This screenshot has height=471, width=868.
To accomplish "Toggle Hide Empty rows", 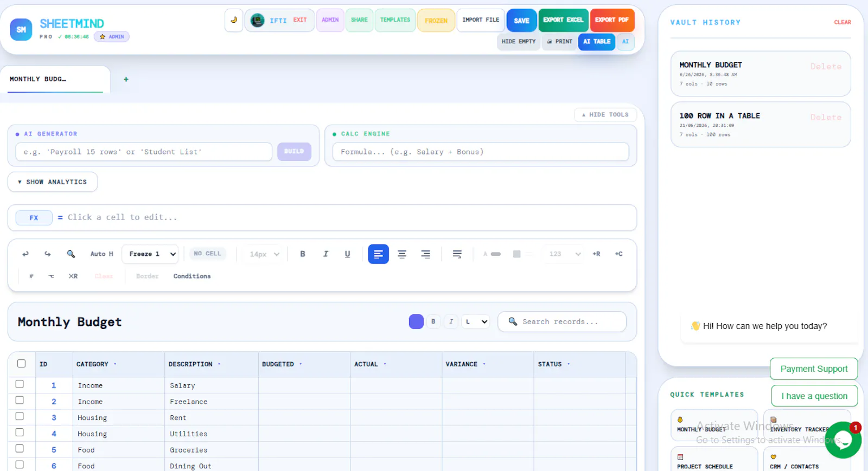I will pos(518,41).
